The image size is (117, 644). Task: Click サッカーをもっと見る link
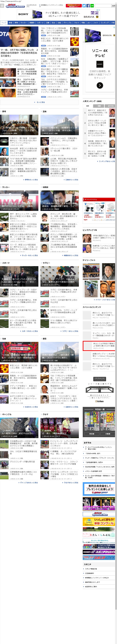[x=29, y=256]
